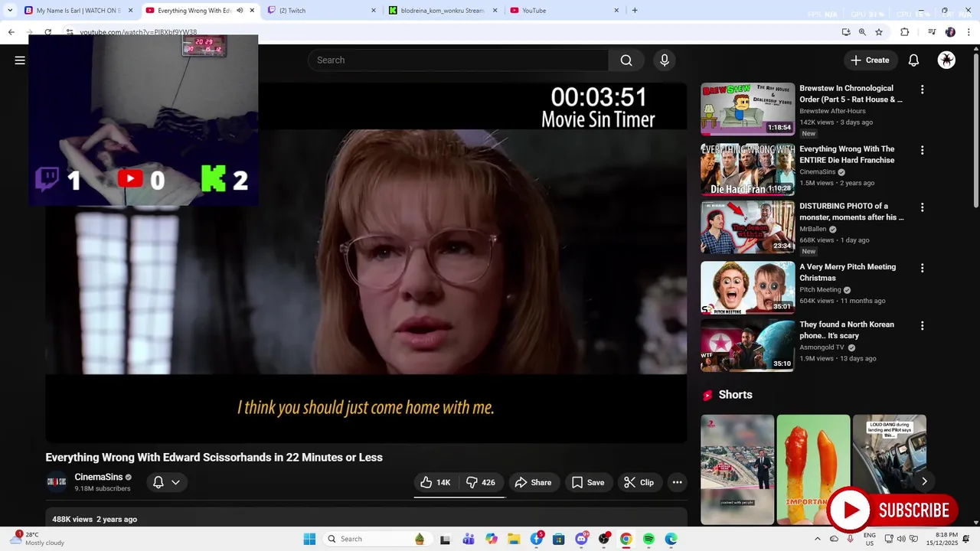This screenshot has height=551, width=980.
Task: Like the video with thumbs up
Action: coord(436,482)
